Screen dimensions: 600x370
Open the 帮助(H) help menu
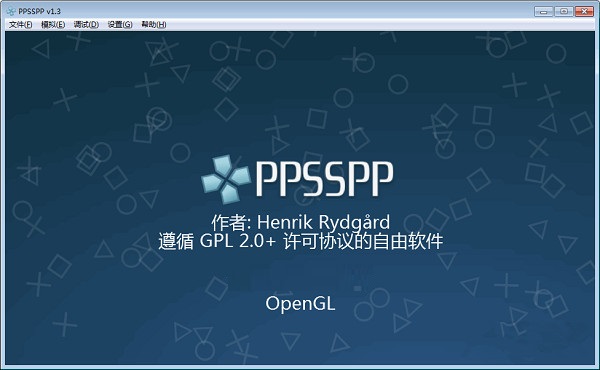153,24
